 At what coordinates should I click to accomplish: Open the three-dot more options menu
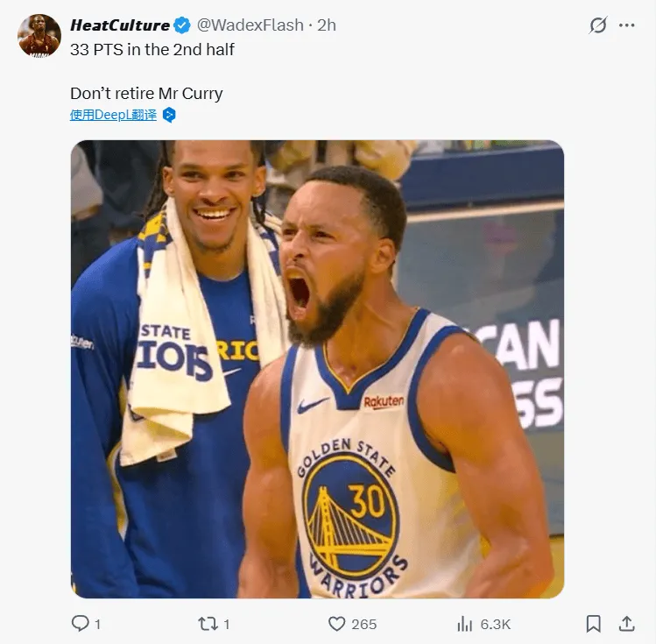click(627, 25)
